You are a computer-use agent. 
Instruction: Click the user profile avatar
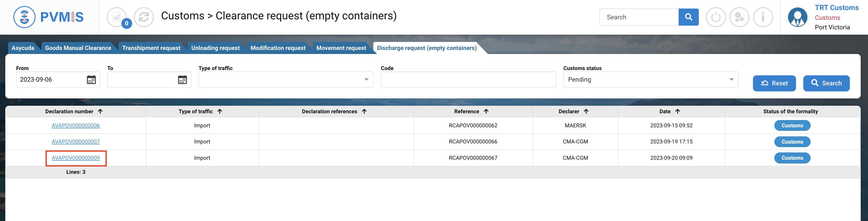[797, 17]
